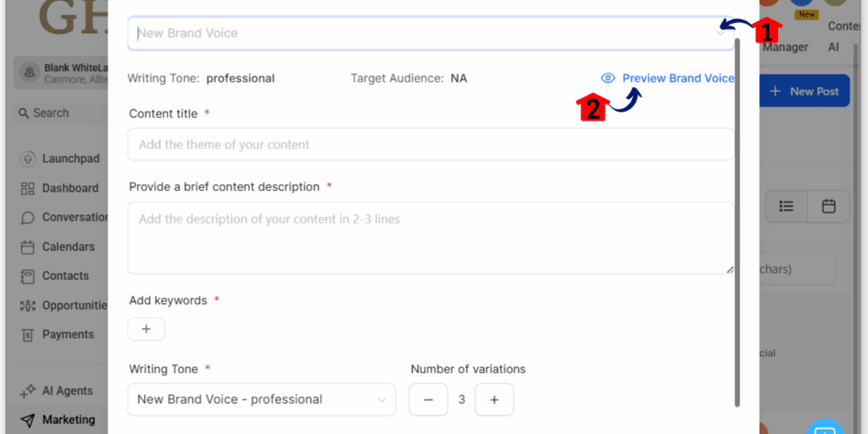Open Payments in the sidebar
The height and width of the screenshot is (434, 868).
pyautogui.click(x=57, y=334)
